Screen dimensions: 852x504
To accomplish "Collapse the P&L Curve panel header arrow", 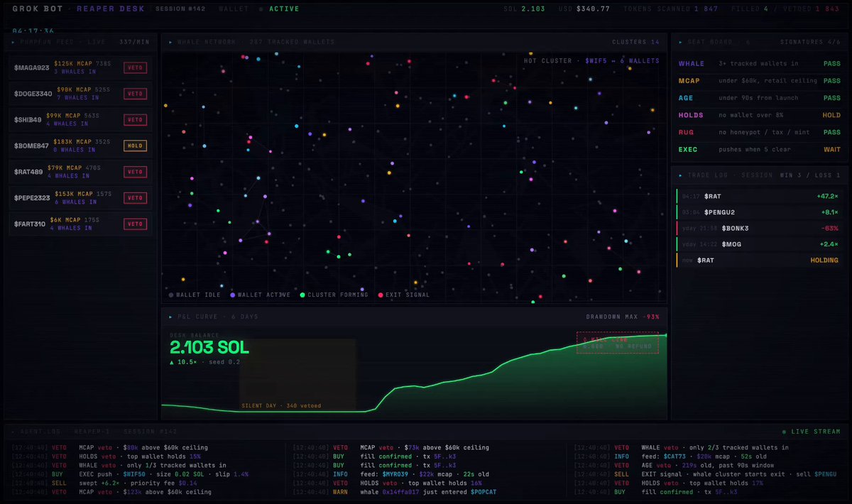I will tap(170, 317).
